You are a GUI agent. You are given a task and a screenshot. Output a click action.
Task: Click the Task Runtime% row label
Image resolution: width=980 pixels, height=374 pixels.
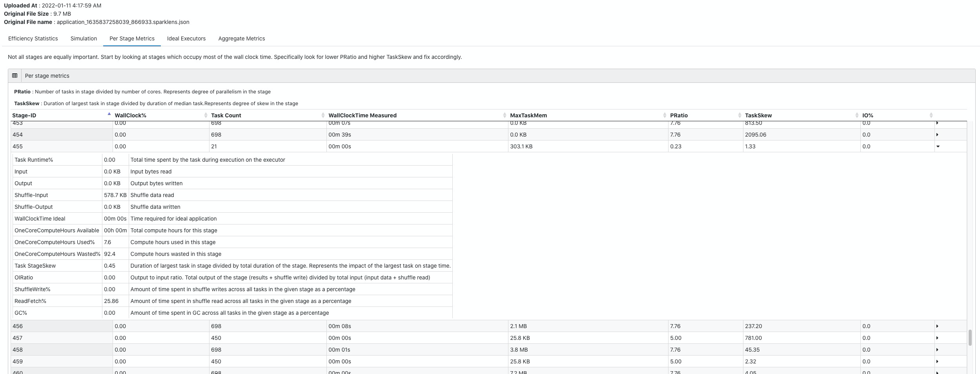click(x=34, y=160)
